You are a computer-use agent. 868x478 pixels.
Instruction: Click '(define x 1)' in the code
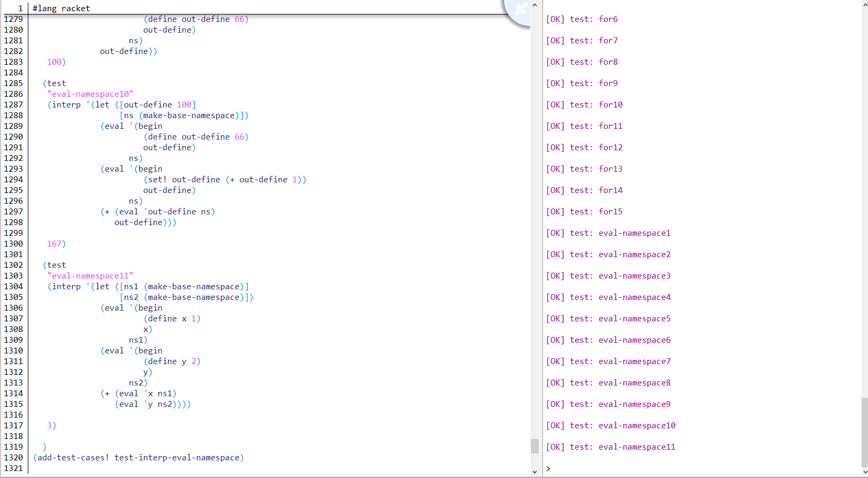172,319
